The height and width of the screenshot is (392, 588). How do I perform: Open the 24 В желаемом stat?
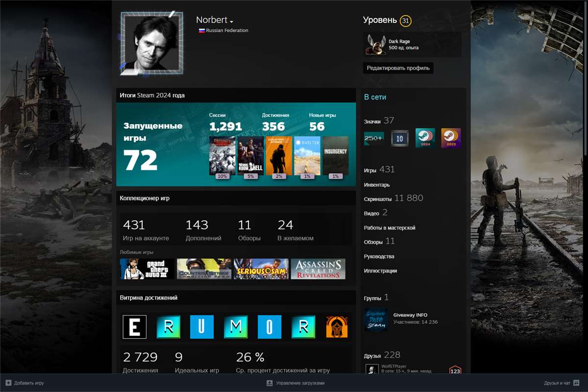point(295,230)
